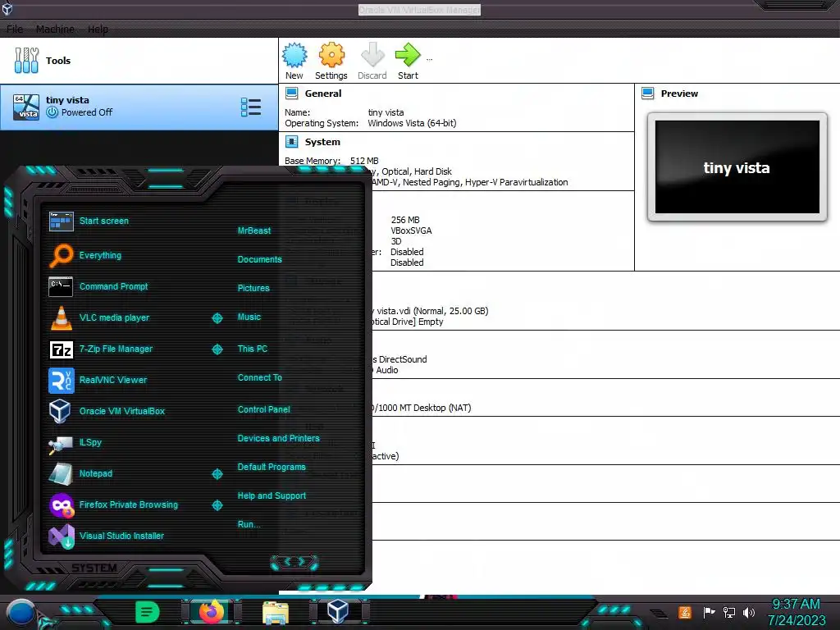Screen dimensions: 840x630
Task: Click the start menu left-right arrows button
Action: coord(294,562)
